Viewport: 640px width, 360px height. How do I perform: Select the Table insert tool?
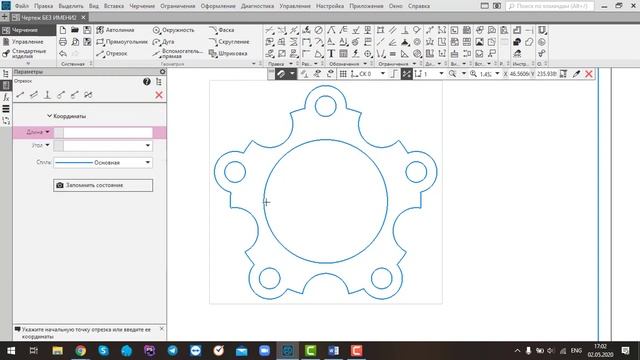click(x=343, y=53)
